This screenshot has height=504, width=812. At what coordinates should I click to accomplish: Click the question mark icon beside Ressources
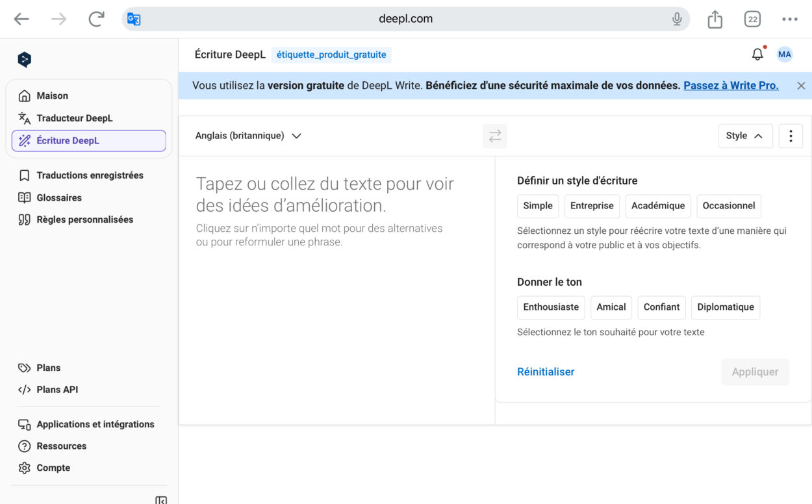pyautogui.click(x=25, y=446)
